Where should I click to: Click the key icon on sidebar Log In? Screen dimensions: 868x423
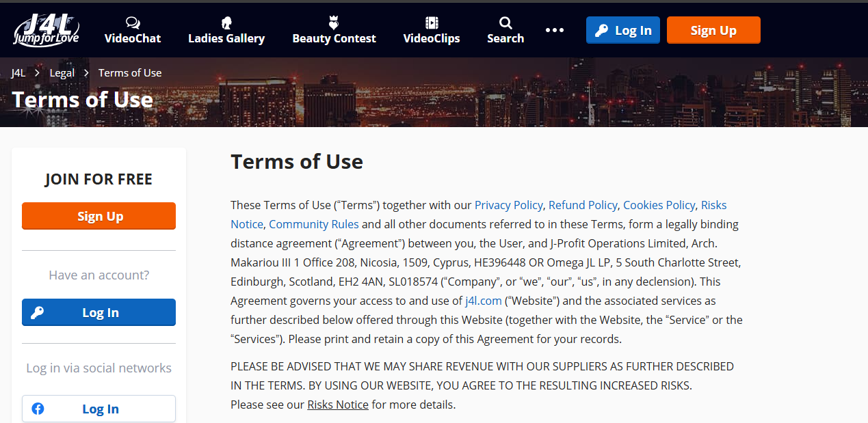tap(38, 312)
